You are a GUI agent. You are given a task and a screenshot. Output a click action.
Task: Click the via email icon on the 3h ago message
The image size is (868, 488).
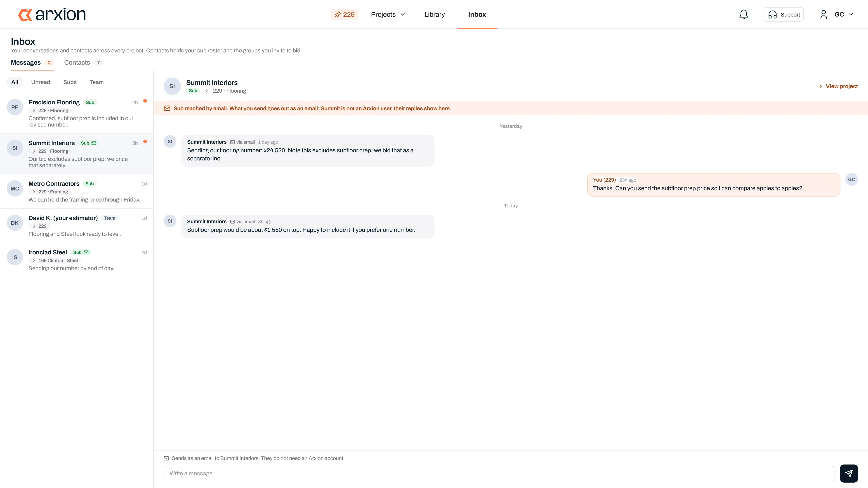tap(233, 222)
